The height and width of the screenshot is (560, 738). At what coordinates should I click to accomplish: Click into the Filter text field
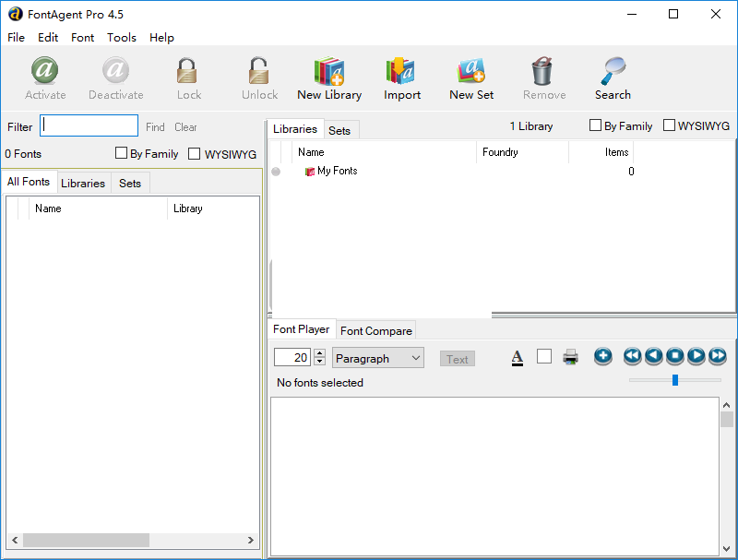pos(89,125)
